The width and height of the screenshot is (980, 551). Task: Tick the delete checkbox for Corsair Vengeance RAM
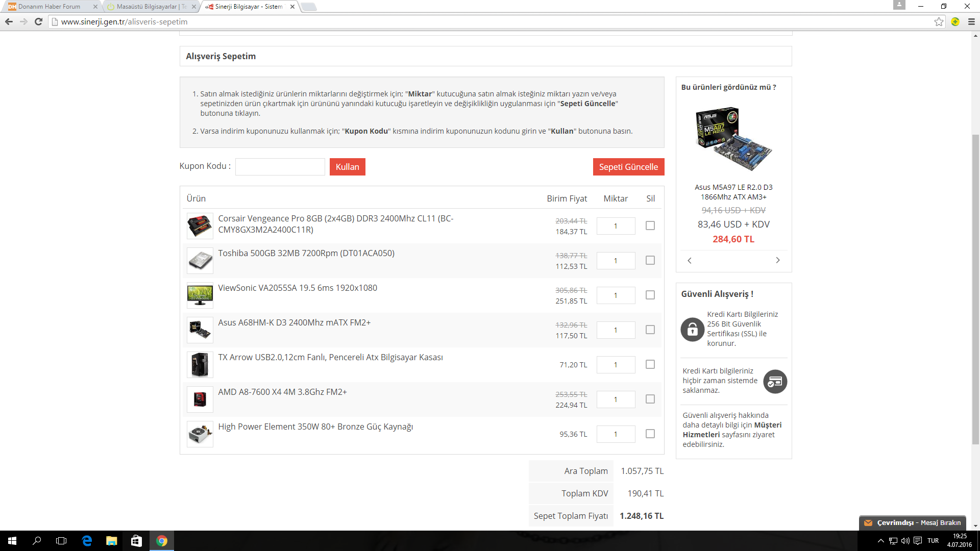[x=650, y=226]
